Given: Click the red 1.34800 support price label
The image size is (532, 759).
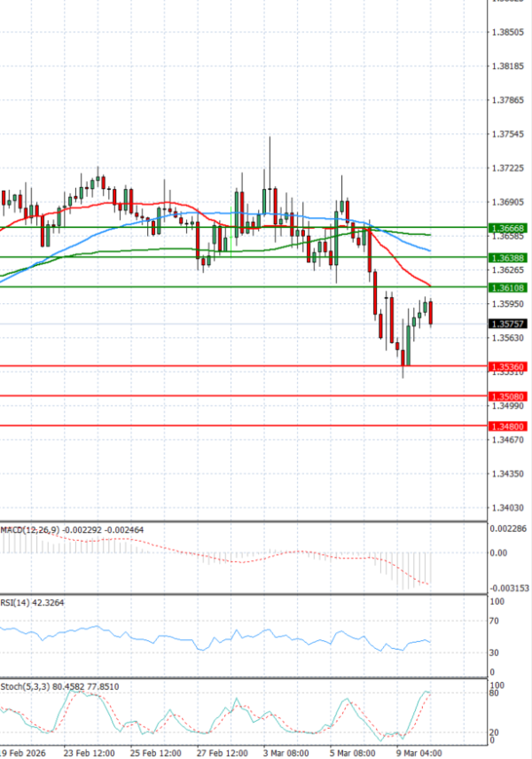Looking at the screenshot, I should tap(508, 426).
